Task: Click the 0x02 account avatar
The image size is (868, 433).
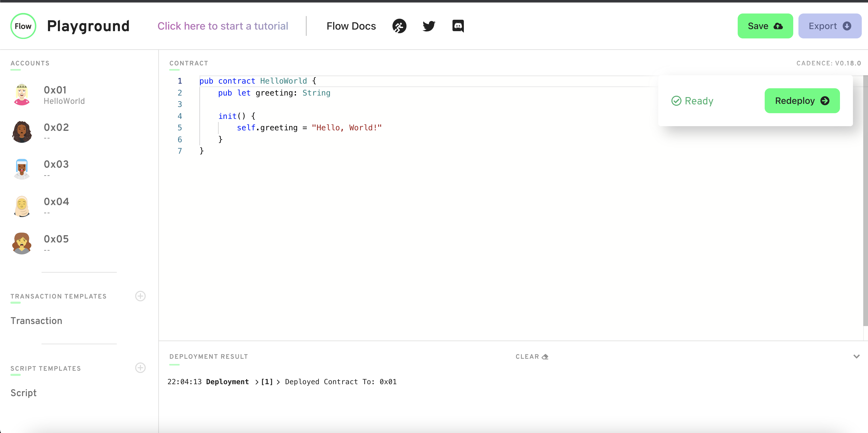Action: [22, 132]
